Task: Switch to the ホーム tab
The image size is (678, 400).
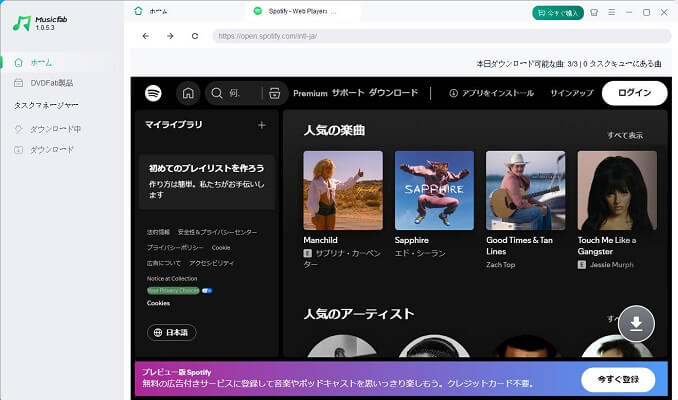Action: [x=151, y=11]
